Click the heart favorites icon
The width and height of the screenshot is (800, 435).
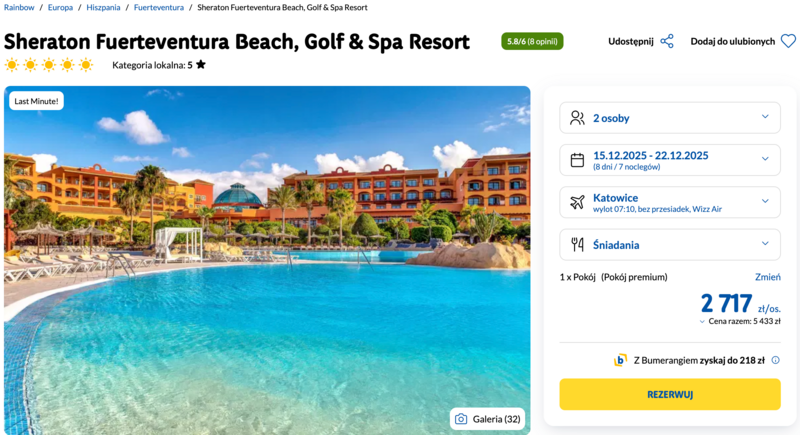click(788, 41)
